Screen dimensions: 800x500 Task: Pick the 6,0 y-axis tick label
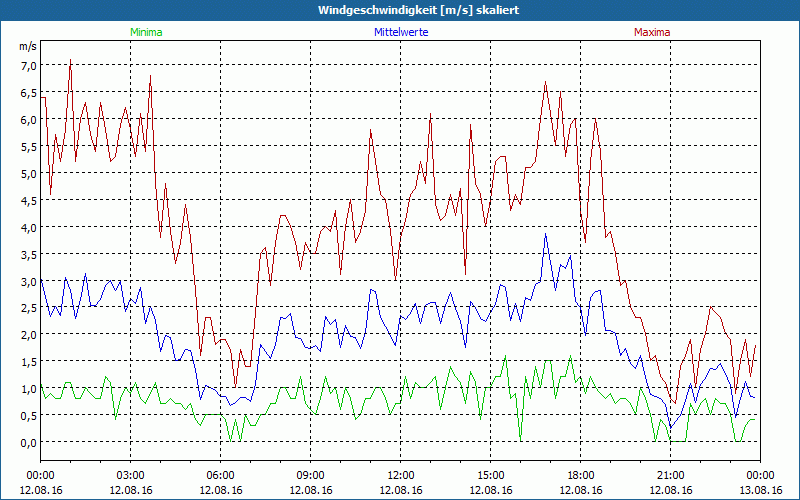click(28, 120)
